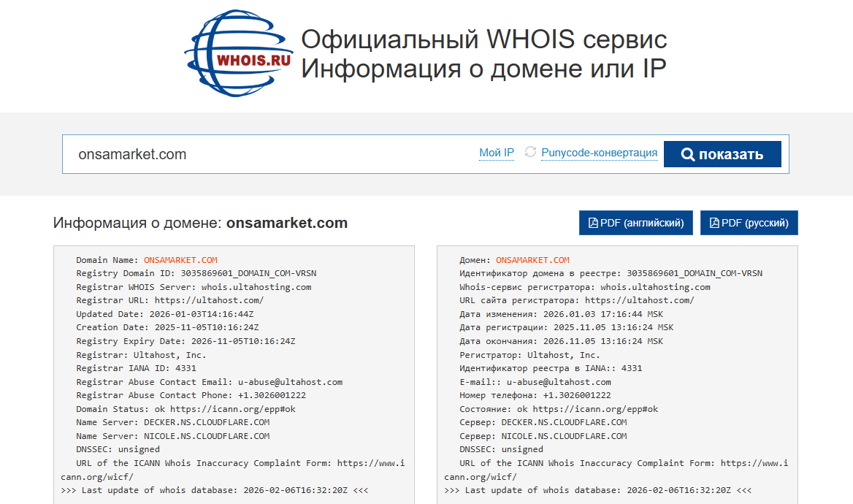Click Идентификатор реестра в IANA line
Viewport: 853px width, 504px height.
pyautogui.click(x=551, y=368)
